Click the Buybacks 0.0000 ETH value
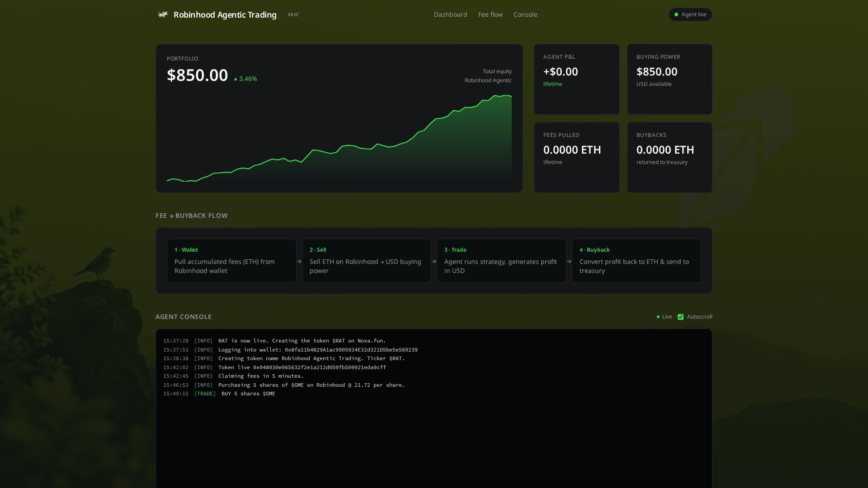This screenshot has height=488, width=868. click(665, 150)
